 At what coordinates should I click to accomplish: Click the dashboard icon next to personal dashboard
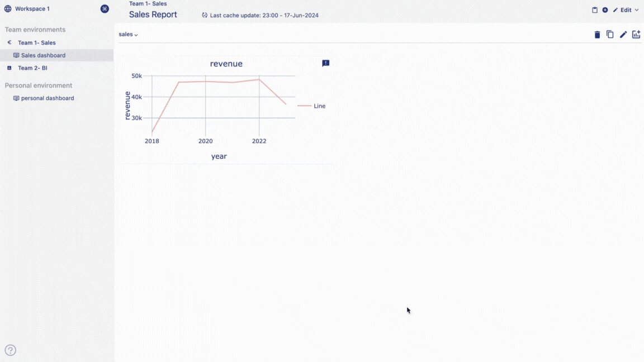coord(16,98)
